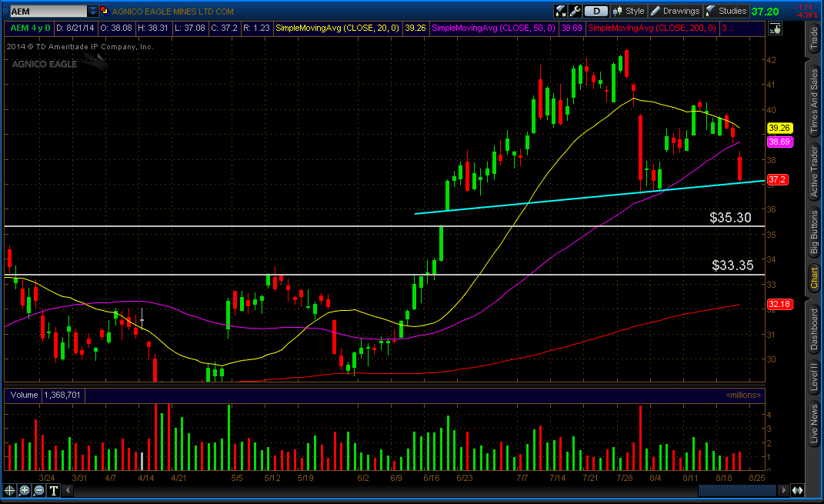Click the scroll right arrow on time axis
824x504 pixels.
coord(783,490)
